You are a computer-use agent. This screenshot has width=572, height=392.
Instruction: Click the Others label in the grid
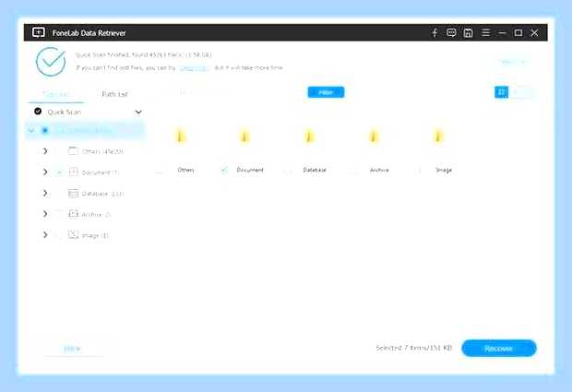click(185, 170)
